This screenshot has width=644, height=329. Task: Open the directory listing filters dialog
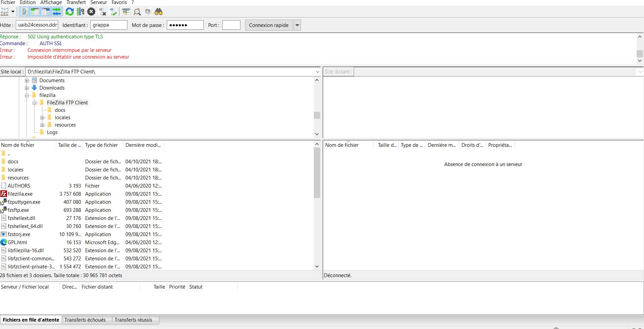coord(126,12)
